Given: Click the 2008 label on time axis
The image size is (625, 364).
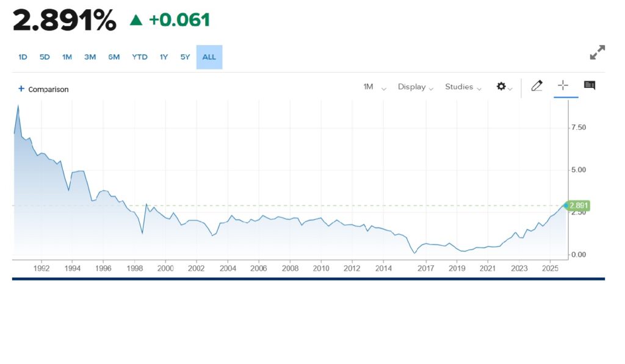Looking at the screenshot, I should tap(290, 268).
